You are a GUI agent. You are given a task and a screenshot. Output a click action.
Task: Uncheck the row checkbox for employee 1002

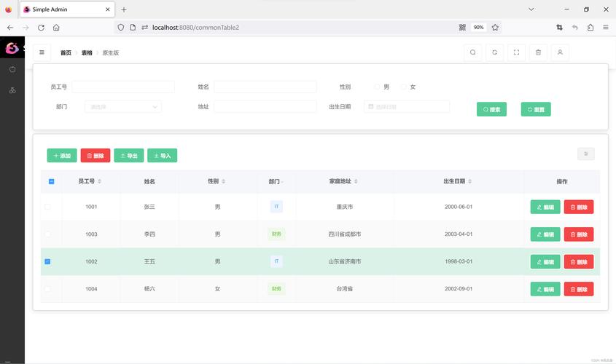click(x=47, y=261)
